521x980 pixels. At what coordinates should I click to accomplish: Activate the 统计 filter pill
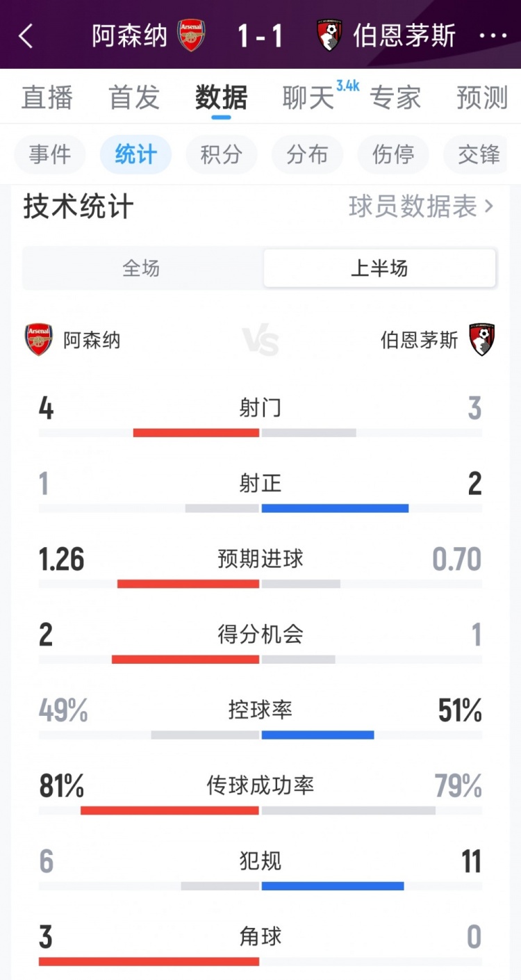coord(135,154)
